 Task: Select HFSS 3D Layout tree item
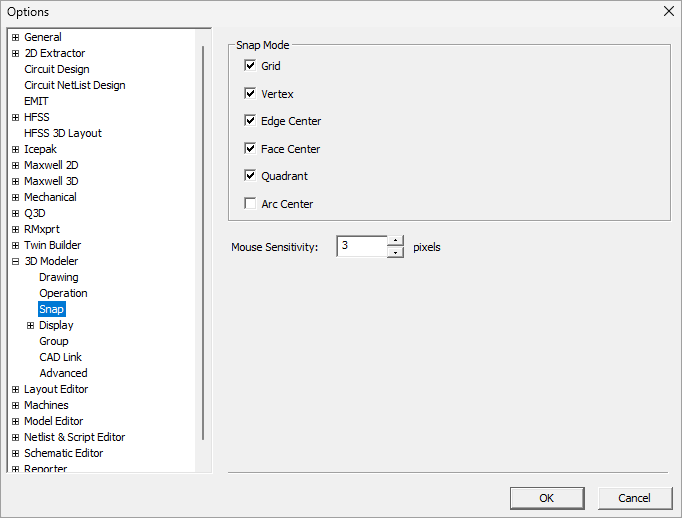63,133
